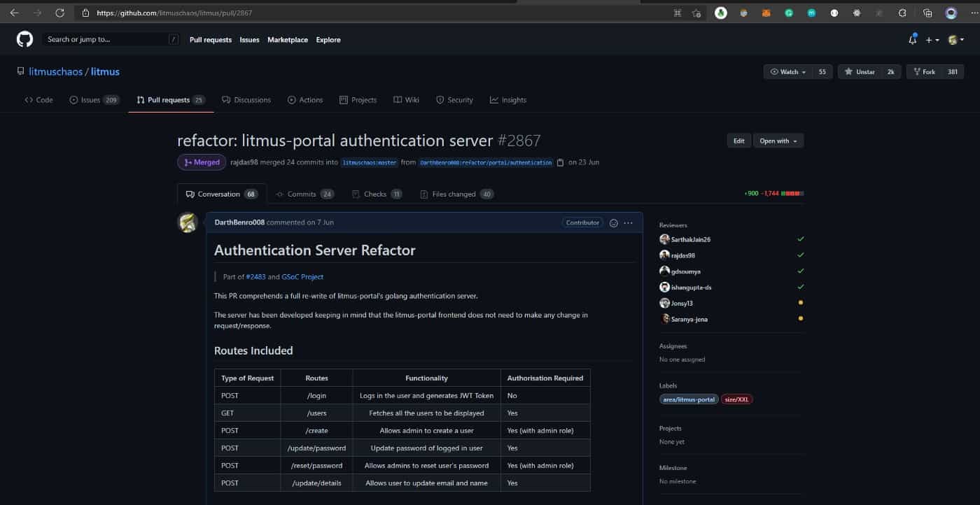
Task: Select the Pull requests repository tab
Action: click(170, 100)
